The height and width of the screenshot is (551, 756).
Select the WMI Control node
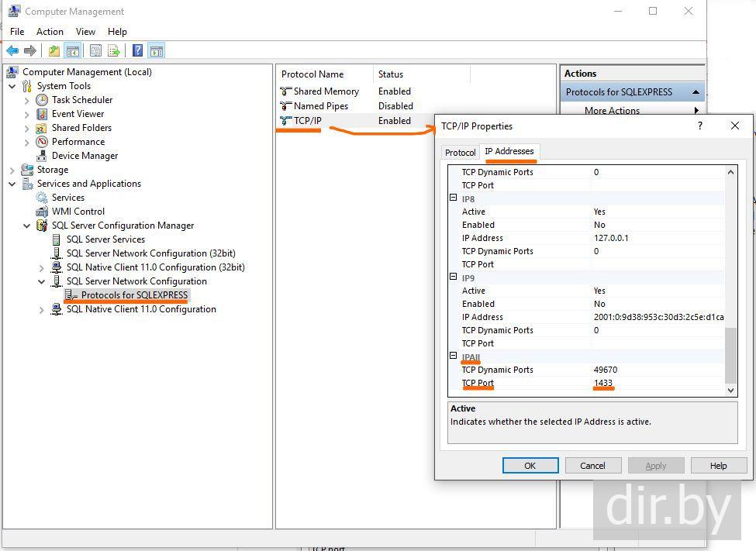[x=78, y=212]
